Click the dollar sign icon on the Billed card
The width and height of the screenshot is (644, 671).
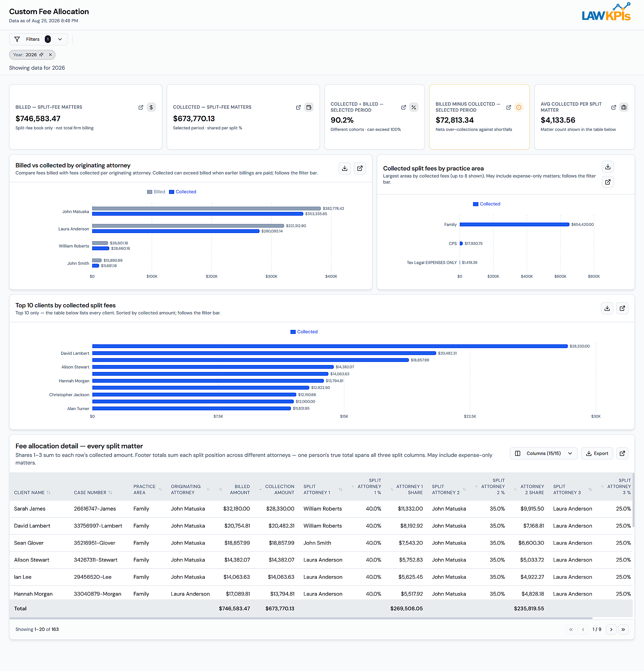(151, 107)
